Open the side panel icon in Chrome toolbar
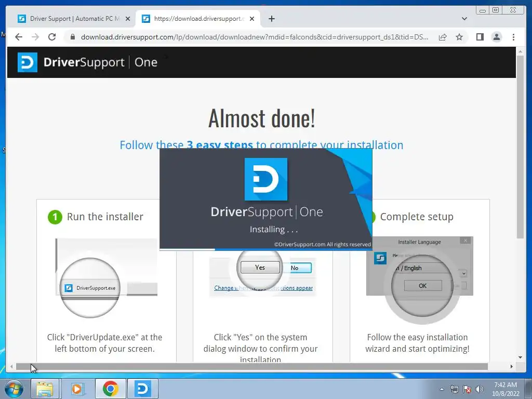 coord(480,37)
